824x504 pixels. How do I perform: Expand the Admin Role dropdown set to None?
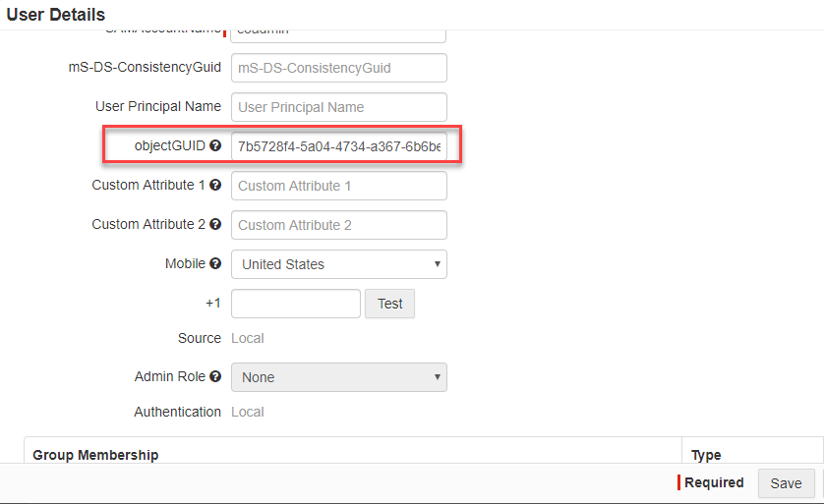339,377
